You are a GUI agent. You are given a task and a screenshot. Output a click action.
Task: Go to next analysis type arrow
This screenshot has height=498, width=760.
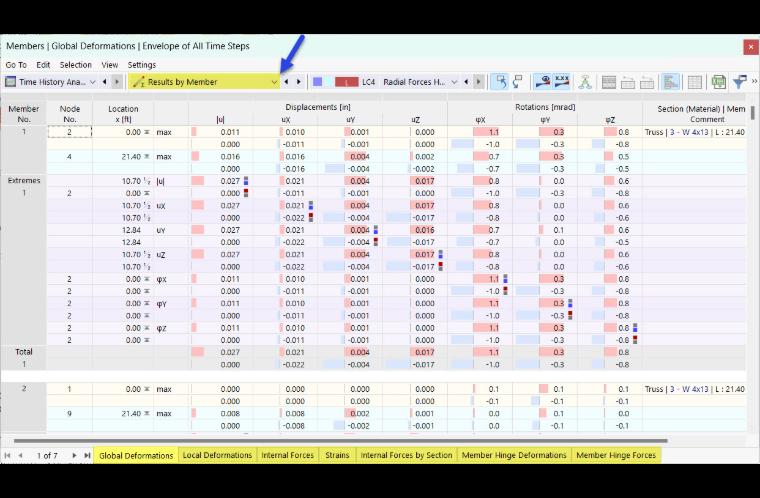116,82
